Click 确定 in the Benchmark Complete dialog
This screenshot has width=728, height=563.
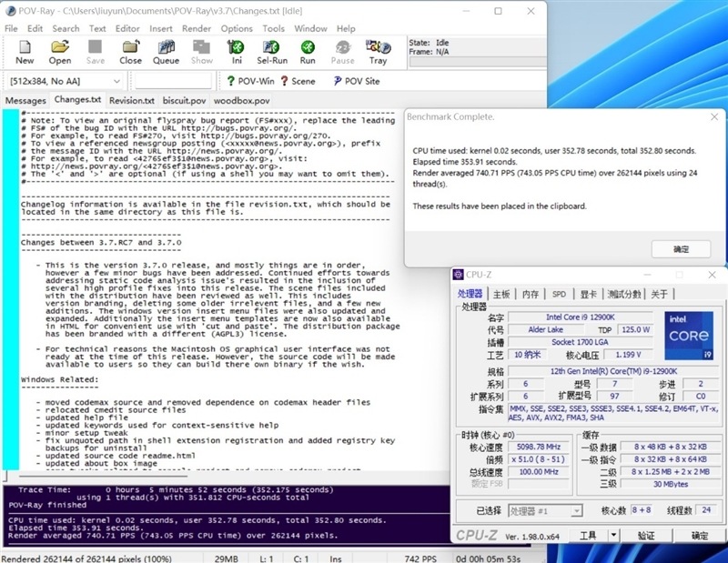[x=681, y=248]
